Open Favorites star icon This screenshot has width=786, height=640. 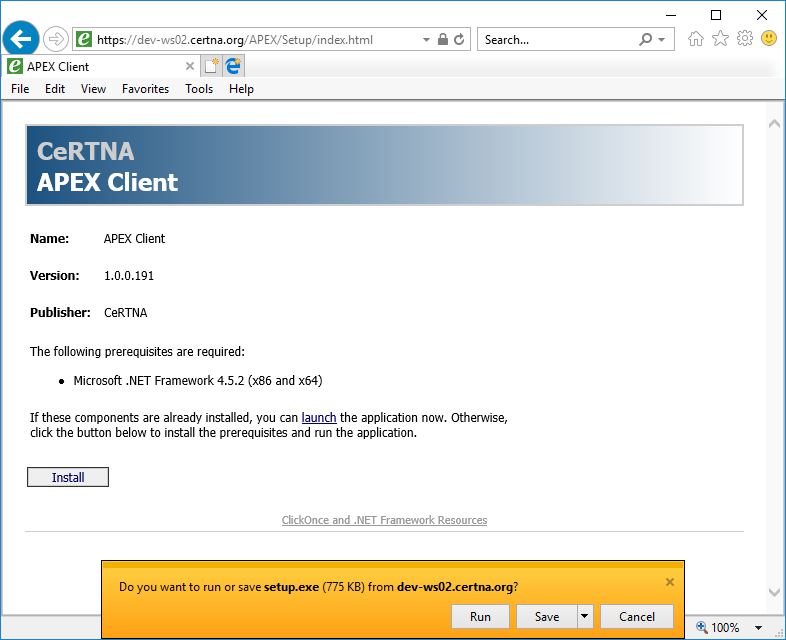click(x=720, y=39)
